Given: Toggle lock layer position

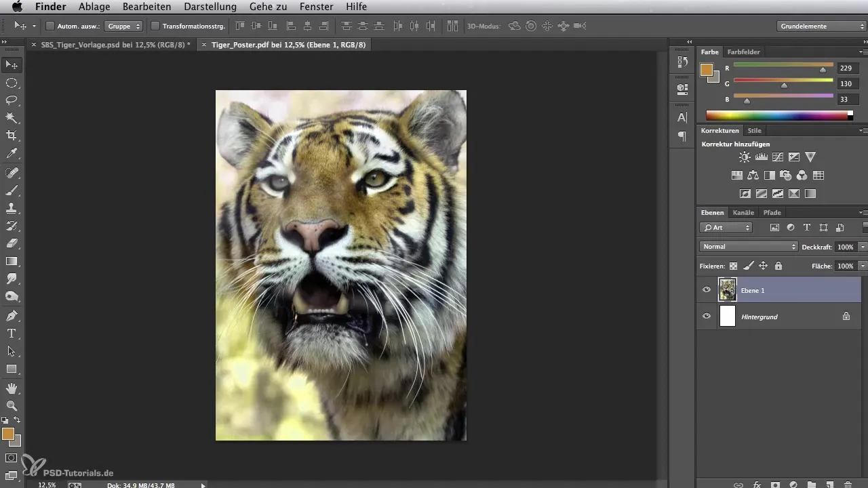Looking at the screenshot, I should (763, 266).
